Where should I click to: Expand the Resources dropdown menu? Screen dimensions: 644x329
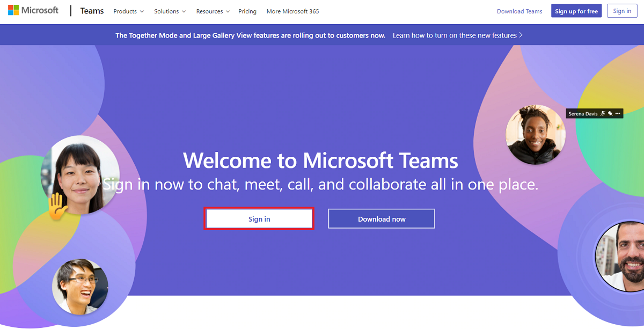tap(213, 11)
